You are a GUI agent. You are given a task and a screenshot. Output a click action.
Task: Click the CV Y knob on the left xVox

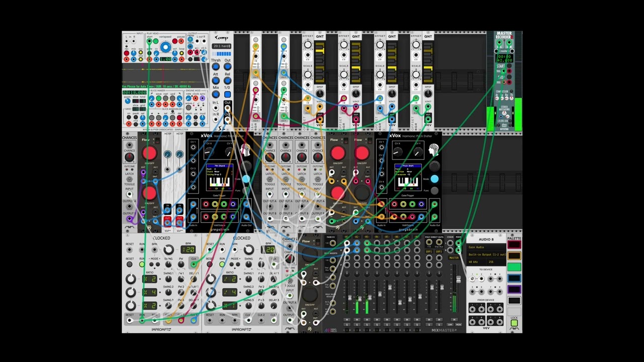230,152
